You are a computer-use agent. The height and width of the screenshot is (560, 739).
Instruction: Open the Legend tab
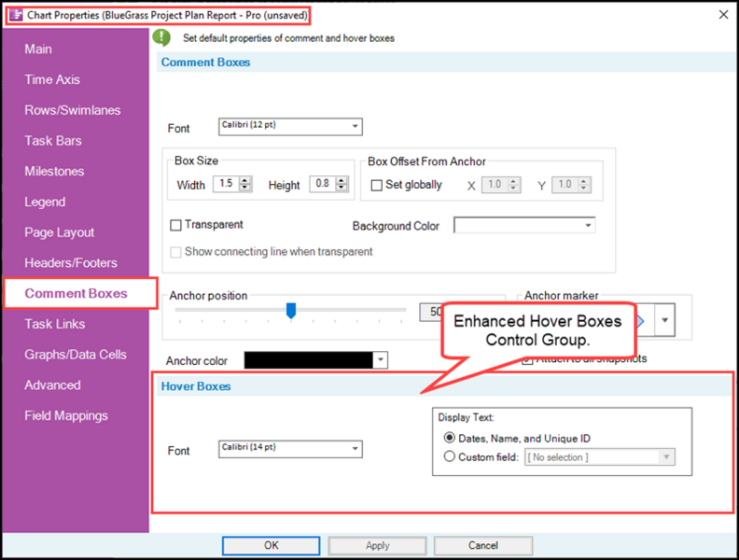pyautogui.click(x=45, y=202)
